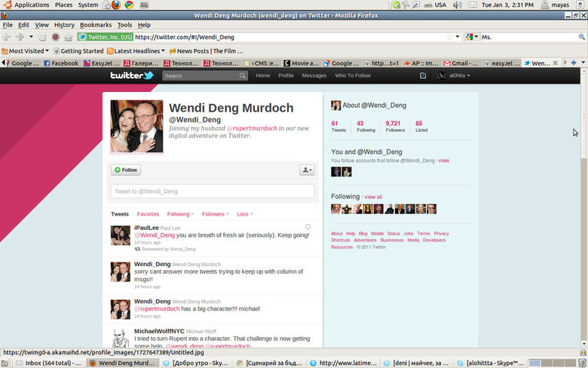Click the search engine magnifier in Firefox
This screenshot has height=368, width=588.
click(x=582, y=37)
